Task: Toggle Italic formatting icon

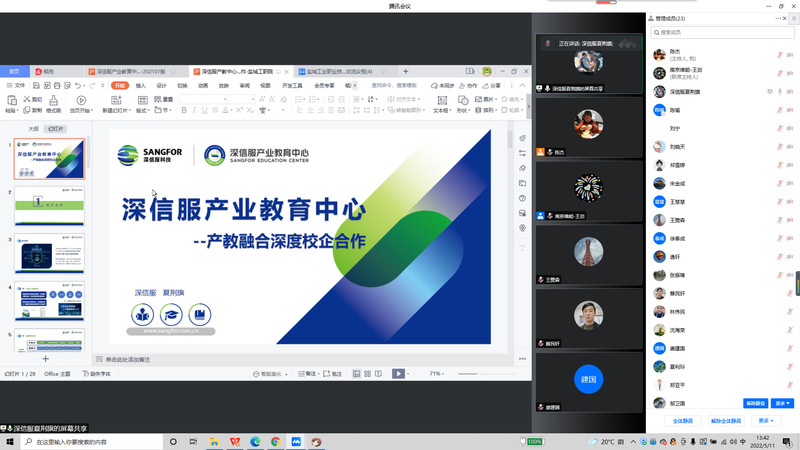Action: coord(194,110)
